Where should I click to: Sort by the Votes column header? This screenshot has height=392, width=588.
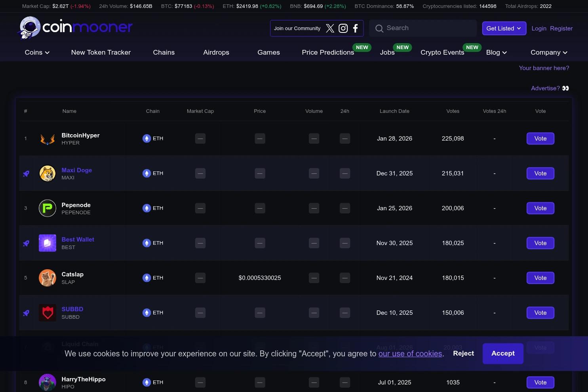453,111
